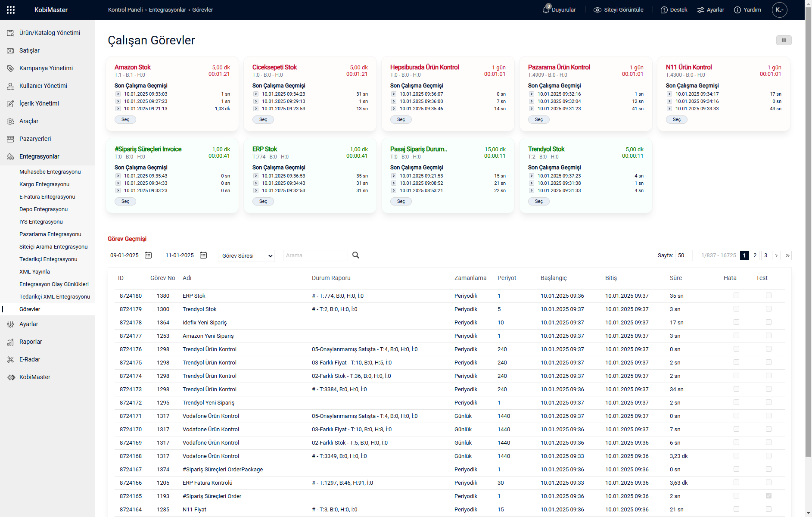Image resolution: width=812 pixels, height=517 pixels.
Task: Open Ayarlar in the top bar
Action: click(x=711, y=10)
